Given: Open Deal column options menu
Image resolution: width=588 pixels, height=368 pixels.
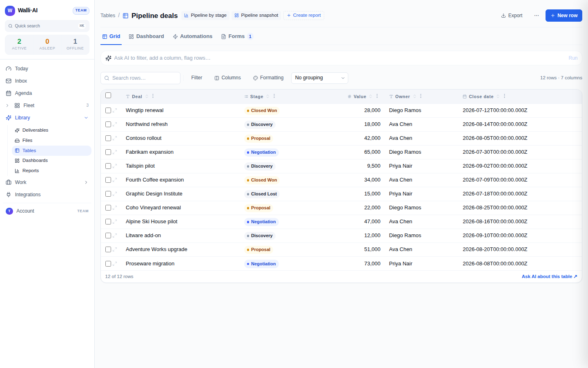Looking at the screenshot, I should pos(153,96).
